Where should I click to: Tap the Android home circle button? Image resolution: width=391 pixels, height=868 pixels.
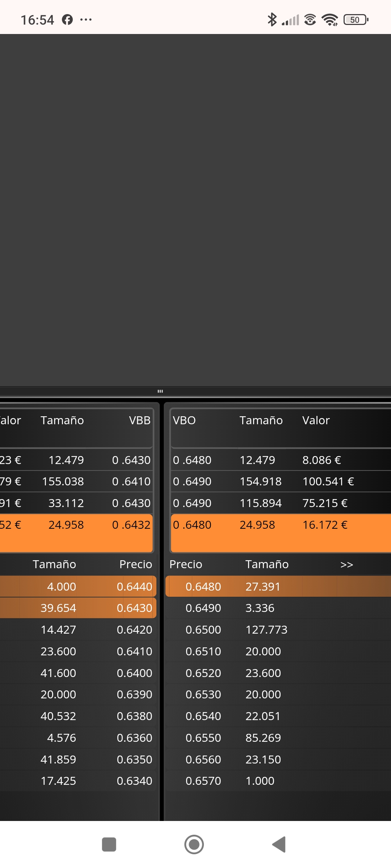[x=194, y=844]
